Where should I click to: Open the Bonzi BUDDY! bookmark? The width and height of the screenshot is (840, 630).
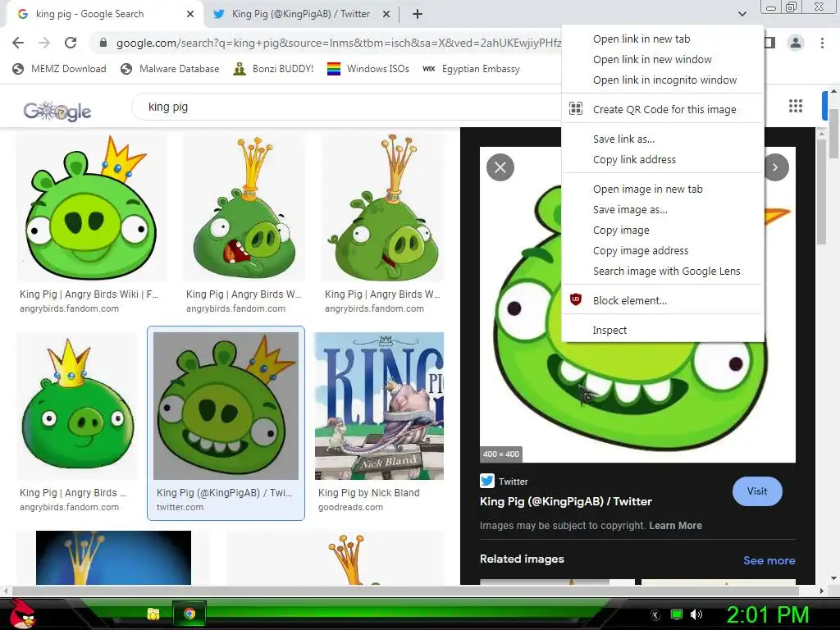pos(273,69)
